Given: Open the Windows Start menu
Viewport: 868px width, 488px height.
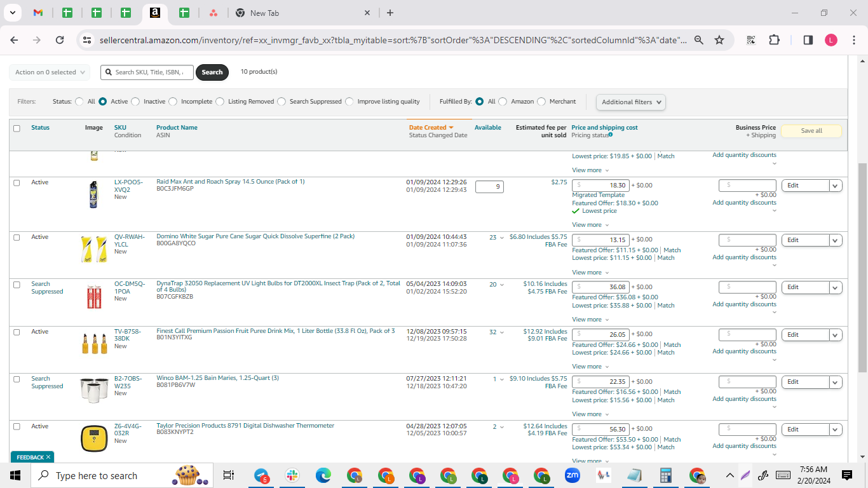Looking at the screenshot, I should [x=15, y=475].
